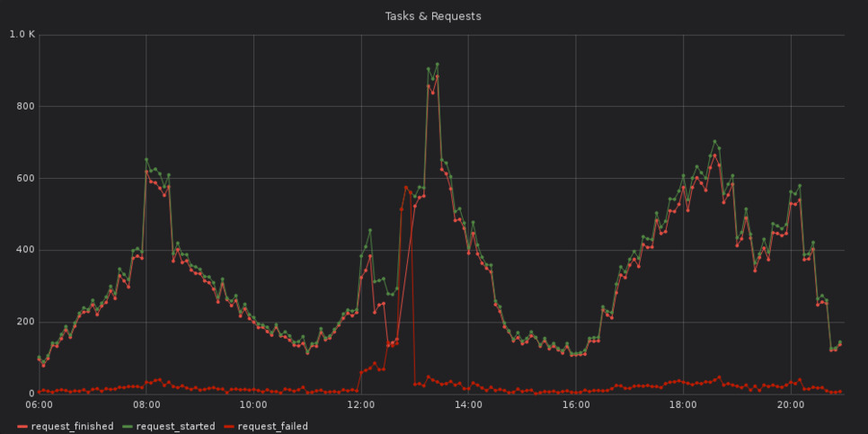Click the 12:00 x-axis time label

[361, 405]
